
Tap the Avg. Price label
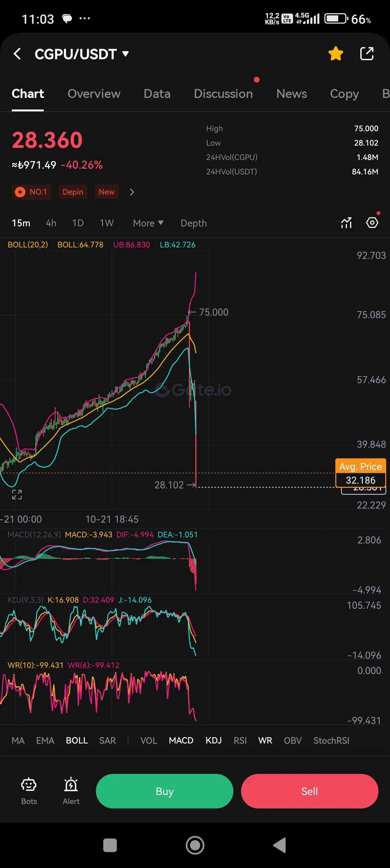point(360,466)
